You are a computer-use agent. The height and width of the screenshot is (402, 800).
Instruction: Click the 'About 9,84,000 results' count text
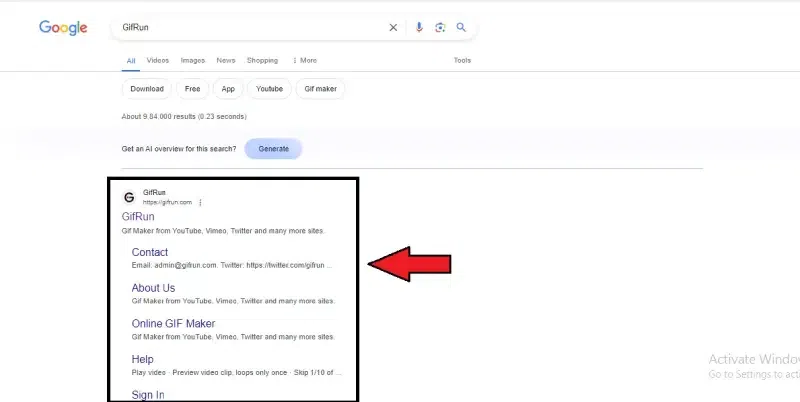click(x=184, y=116)
